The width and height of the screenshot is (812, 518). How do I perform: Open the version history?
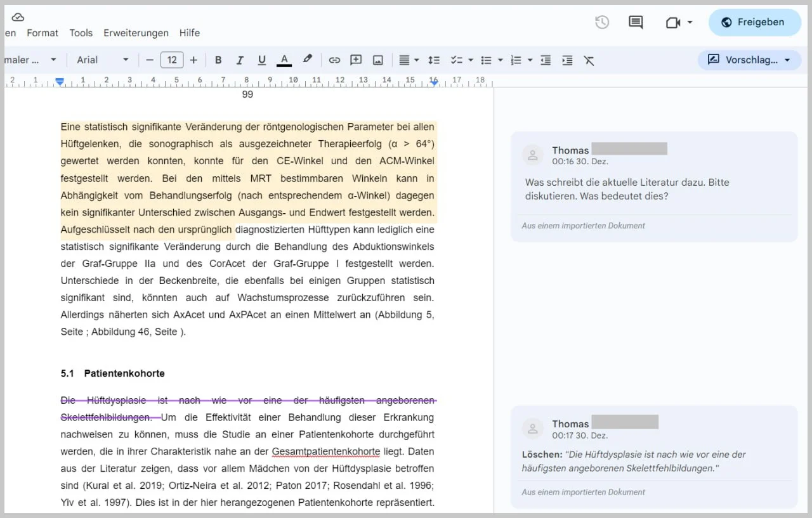coord(601,22)
